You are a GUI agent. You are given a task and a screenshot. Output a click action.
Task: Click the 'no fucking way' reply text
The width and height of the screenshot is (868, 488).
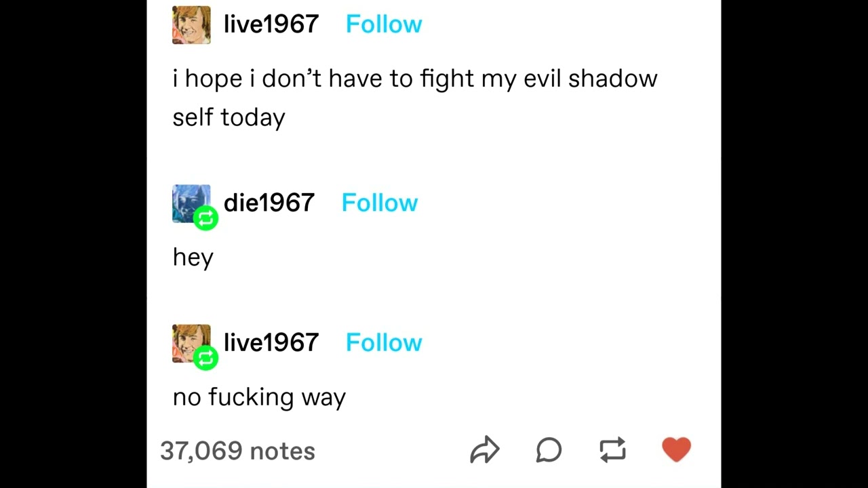(x=259, y=396)
